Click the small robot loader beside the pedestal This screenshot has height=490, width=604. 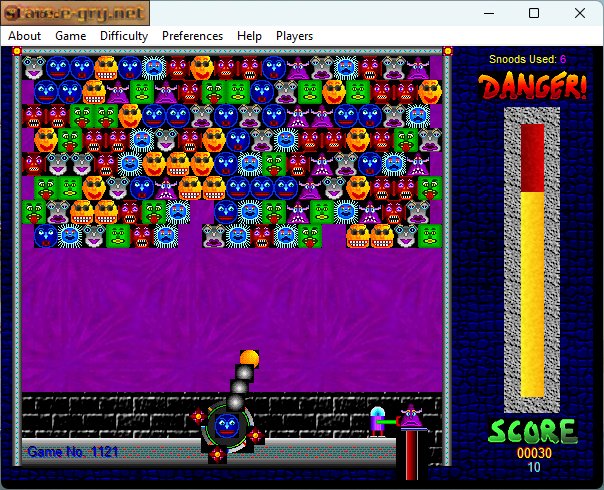[378, 422]
